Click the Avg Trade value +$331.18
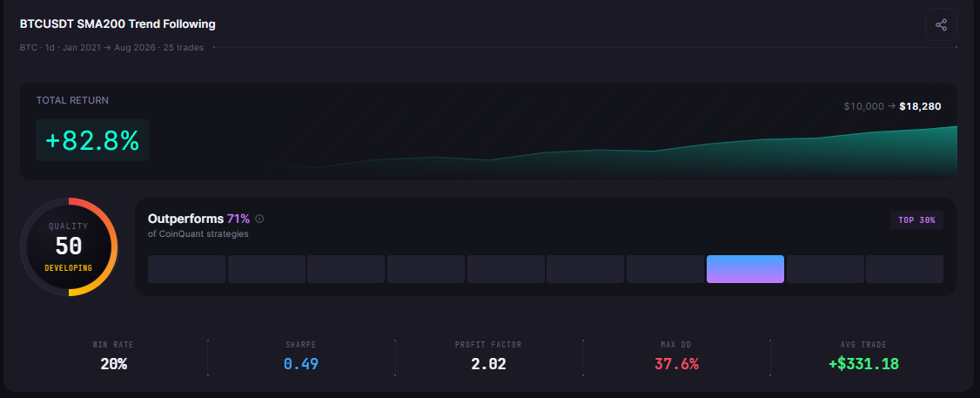 tap(863, 363)
